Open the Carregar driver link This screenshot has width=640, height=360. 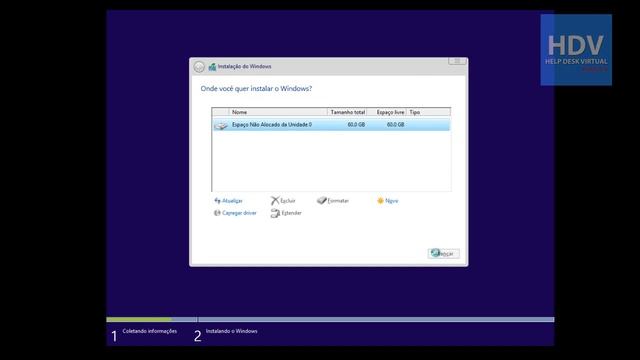[x=239, y=213]
